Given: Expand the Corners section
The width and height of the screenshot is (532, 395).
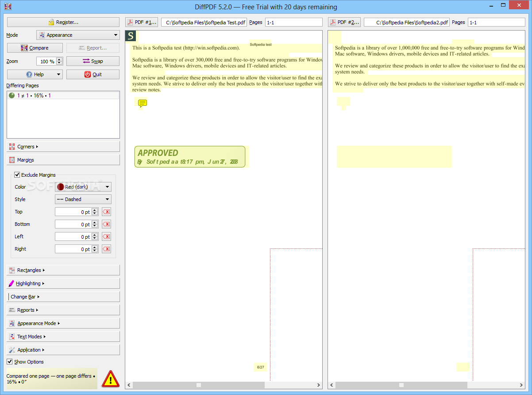Looking at the screenshot, I should (63, 147).
